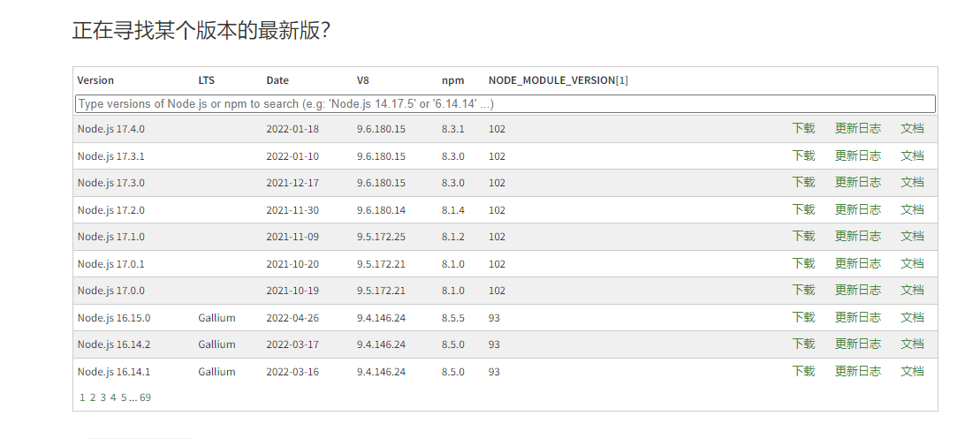Open 更新日志 for Node.js 17.1.0

coord(857,236)
